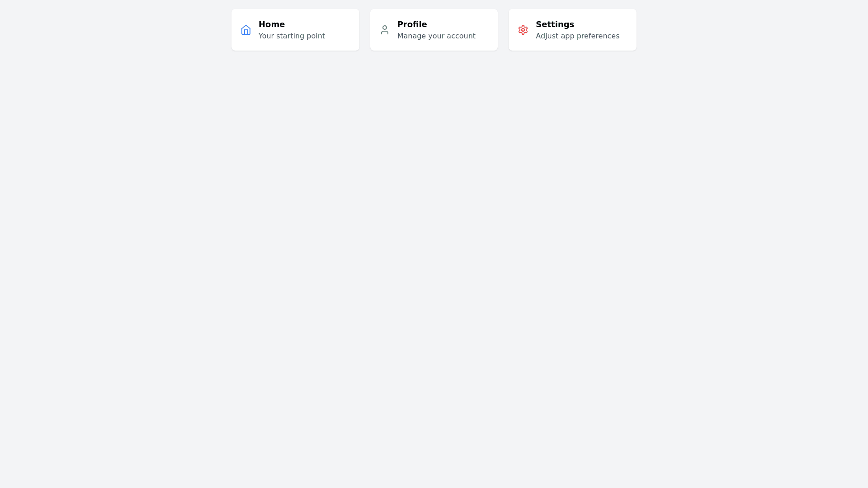This screenshot has width=868, height=488.
Task: Select the middle Profile card
Action: [434, 30]
